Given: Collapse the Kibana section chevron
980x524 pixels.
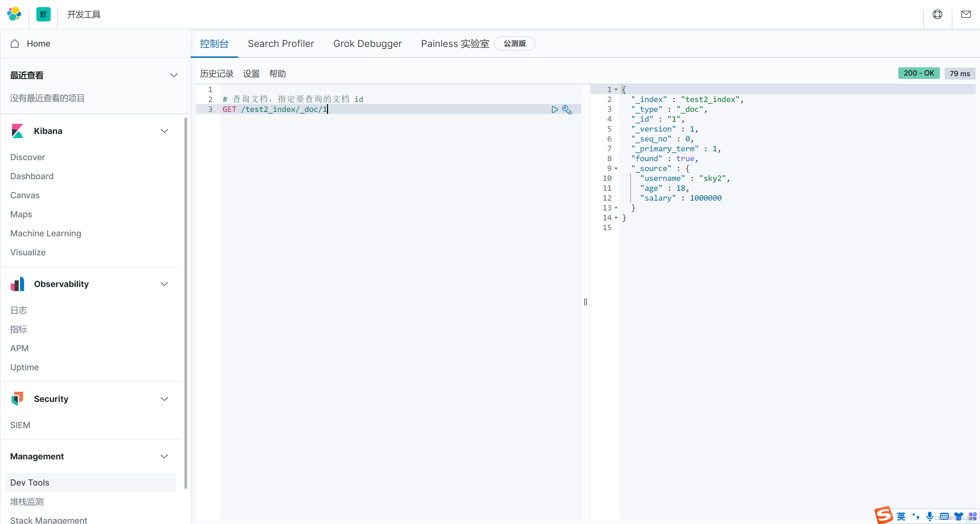Looking at the screenshot, I should [x=164, y=131].
